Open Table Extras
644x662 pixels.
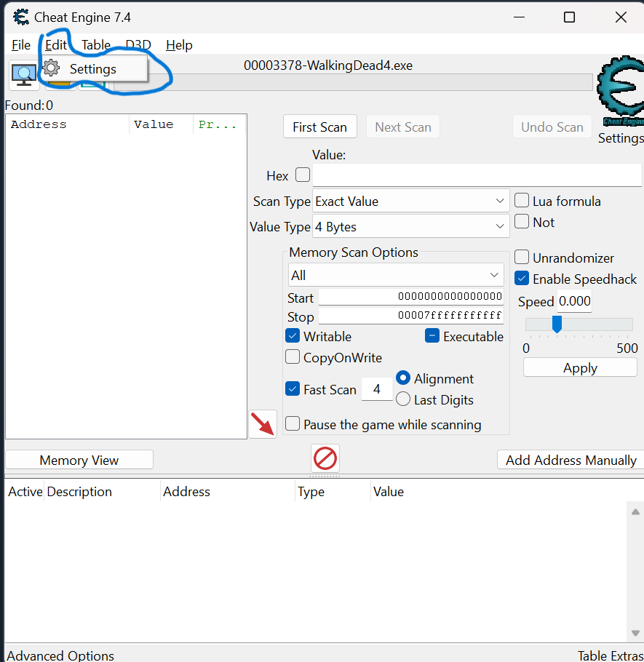[611, 655]
